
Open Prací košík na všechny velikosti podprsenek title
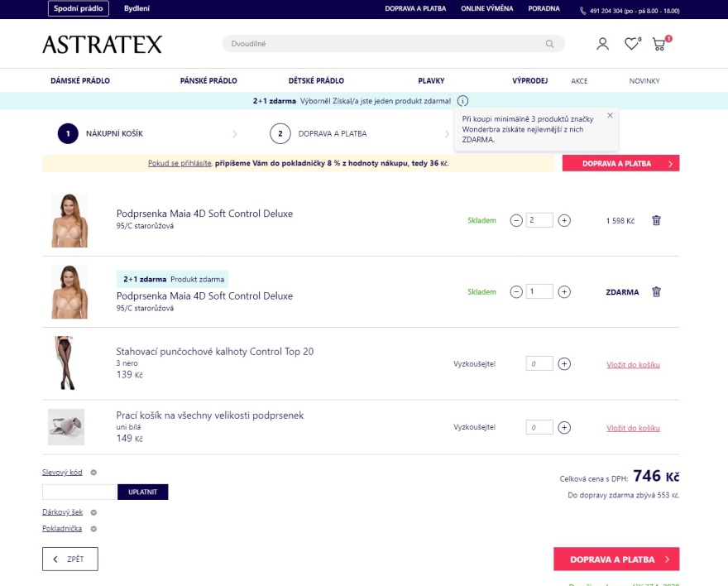[x=210, y=415]
